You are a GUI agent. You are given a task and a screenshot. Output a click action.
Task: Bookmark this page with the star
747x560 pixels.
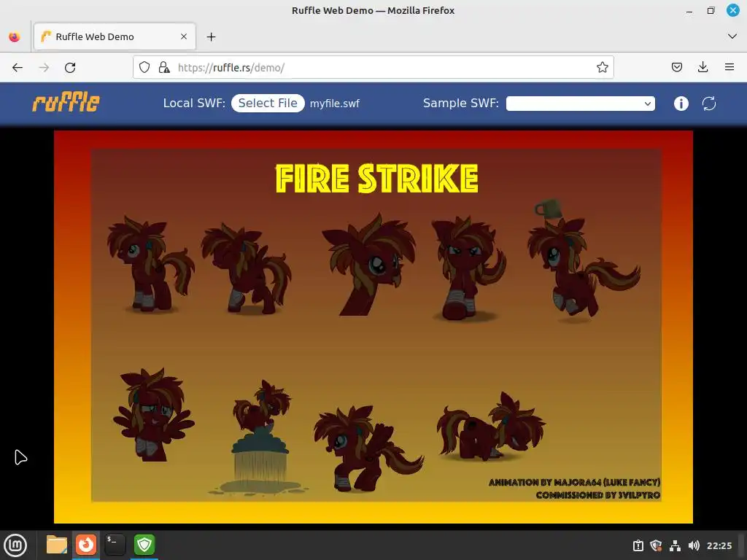(602, 67)
